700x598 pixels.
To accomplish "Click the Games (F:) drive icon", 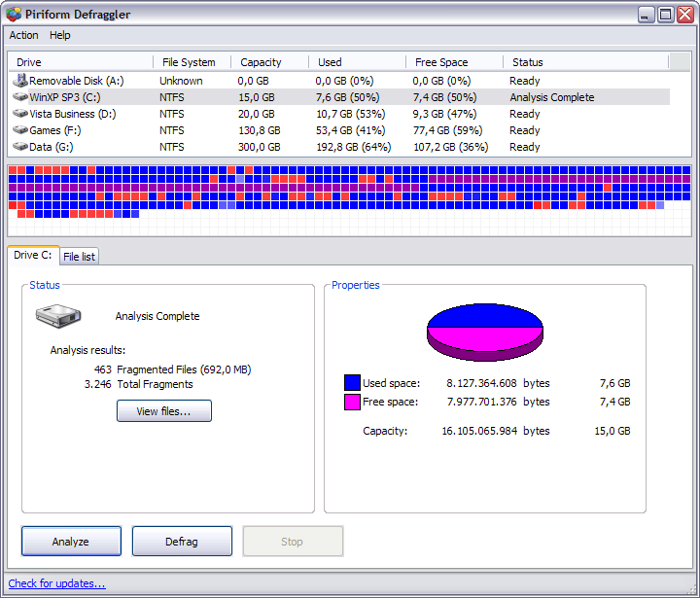I will [20, 130].
